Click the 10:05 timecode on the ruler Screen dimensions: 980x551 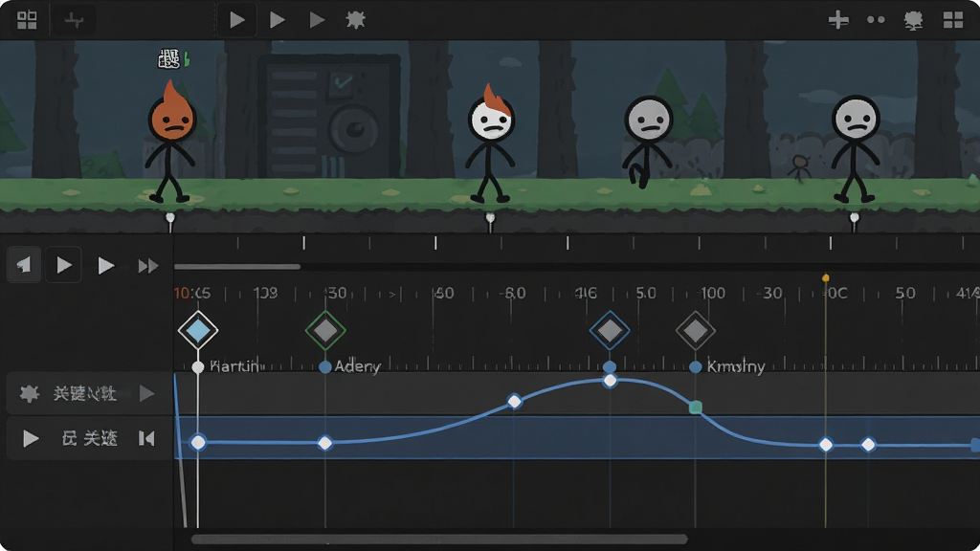(192, 293)
